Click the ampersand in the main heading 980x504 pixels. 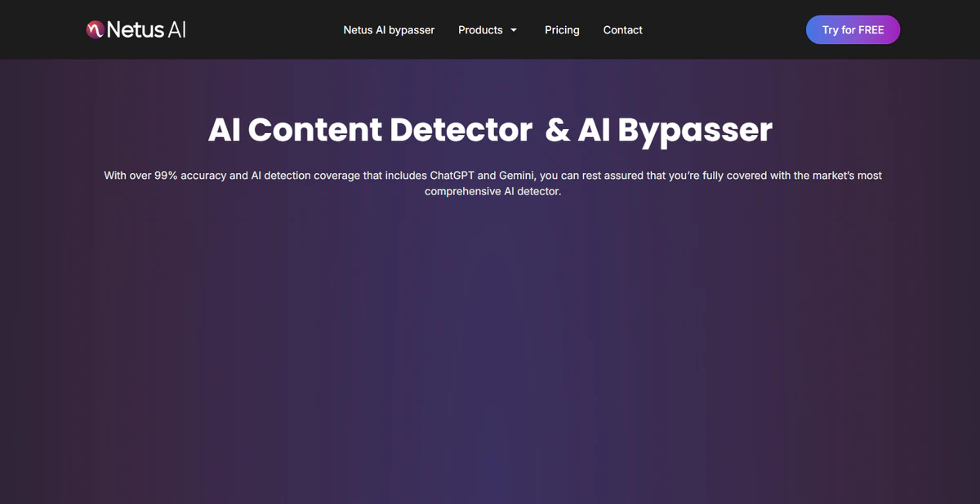pyautogui.click(x=558, y=130)
